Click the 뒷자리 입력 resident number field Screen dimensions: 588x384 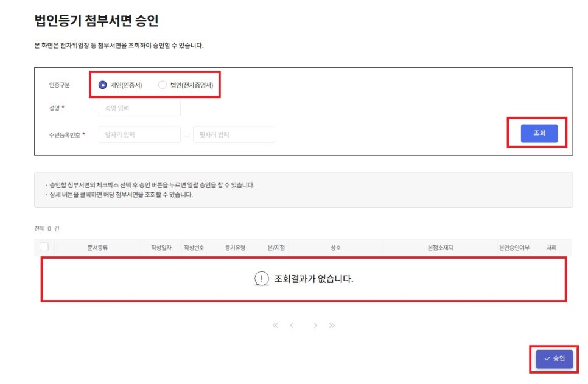234,134
